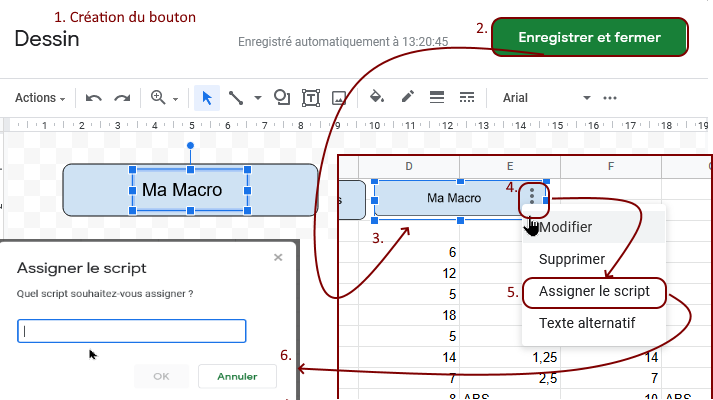Open the three-dot menu on sheet button

pos(532,196)
